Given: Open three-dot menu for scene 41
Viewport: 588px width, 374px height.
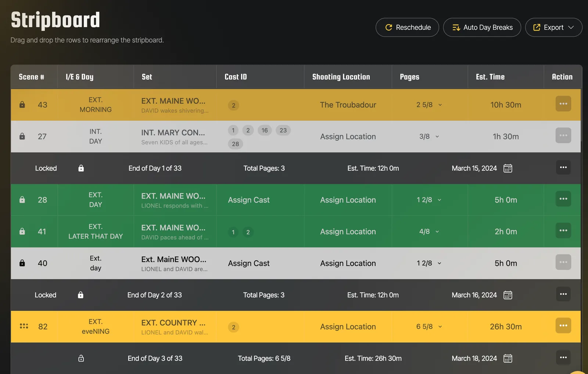Looking at the screenshot, I should [x=563, y=231].
